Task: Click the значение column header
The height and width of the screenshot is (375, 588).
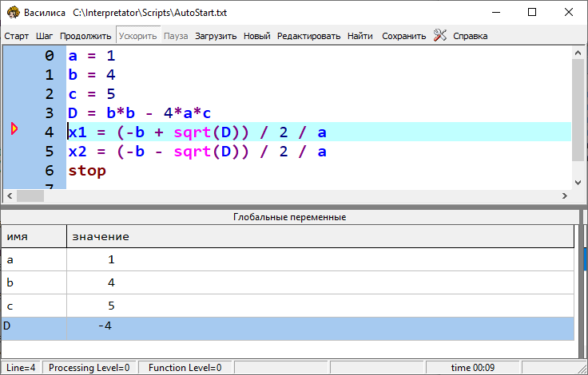Action: click(320, 237)
